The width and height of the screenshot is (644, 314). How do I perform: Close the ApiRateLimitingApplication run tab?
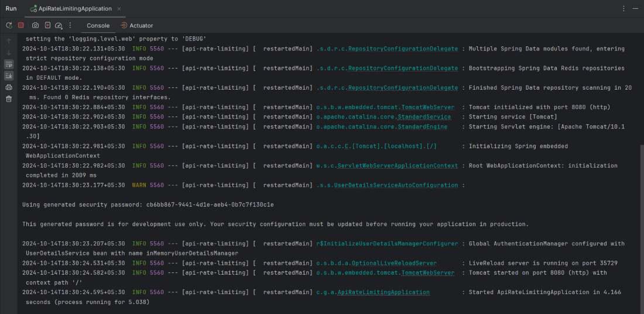pos(118,9)
